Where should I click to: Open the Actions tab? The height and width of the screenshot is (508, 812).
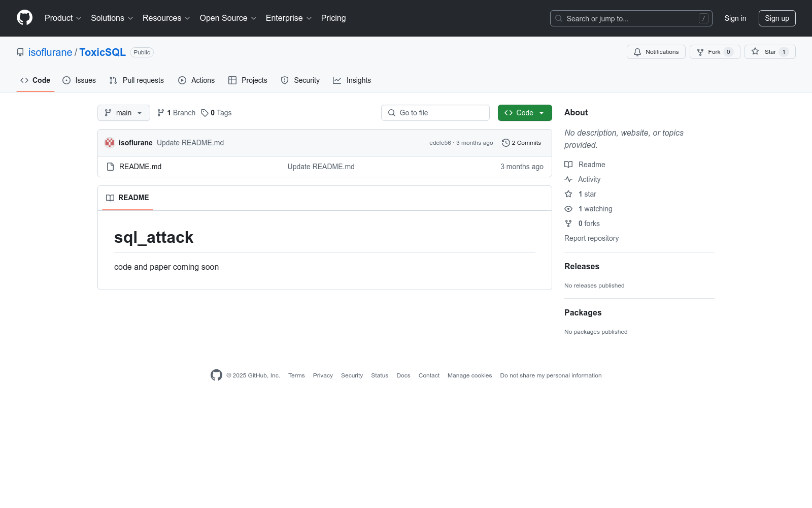pos(196,80)
